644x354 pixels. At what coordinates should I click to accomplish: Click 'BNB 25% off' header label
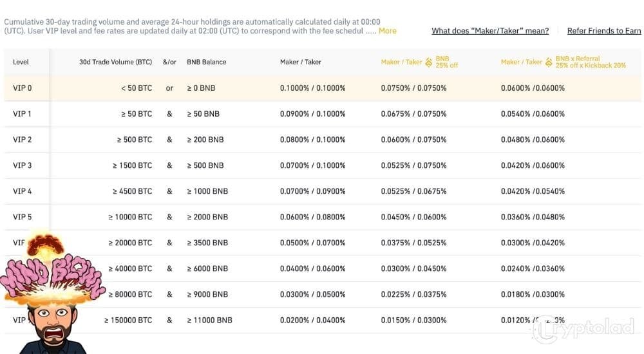(446, 62)
